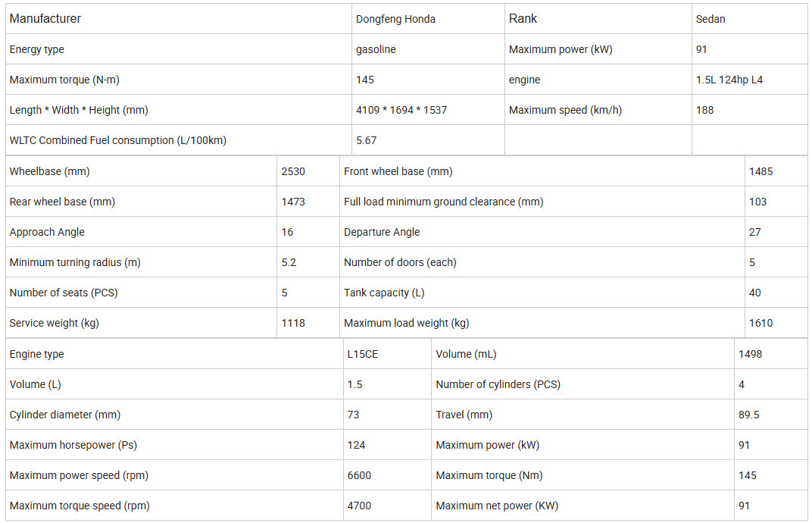Click the minimum turning radius value 5.2
Screen dimensions: 812x523
click(289, 262)
